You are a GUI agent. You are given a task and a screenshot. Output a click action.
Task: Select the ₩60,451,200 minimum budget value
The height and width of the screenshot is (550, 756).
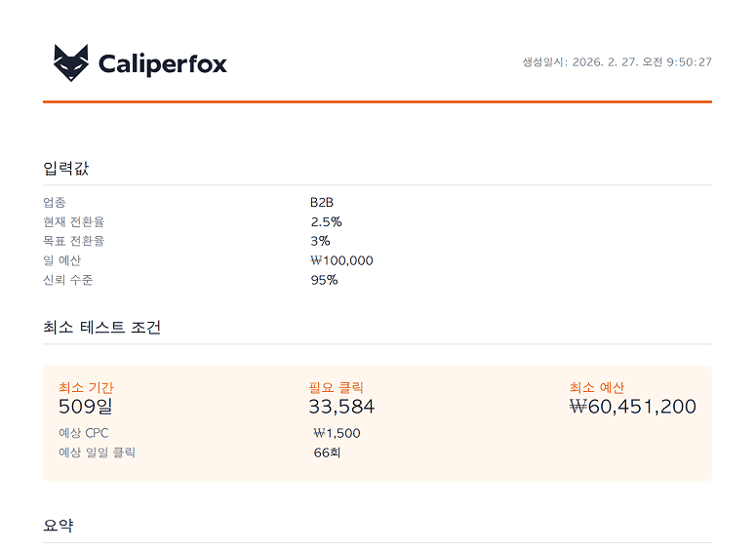tap(632, 407)
